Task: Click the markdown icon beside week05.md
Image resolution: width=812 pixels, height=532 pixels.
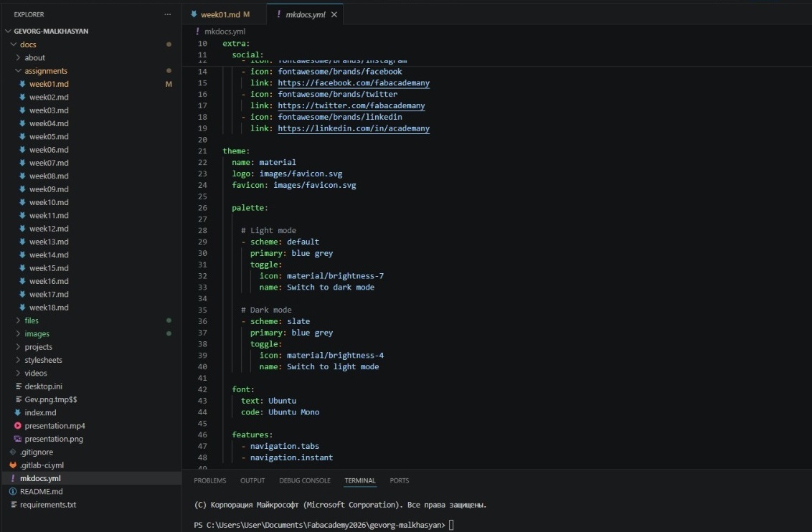Action: 22,137
